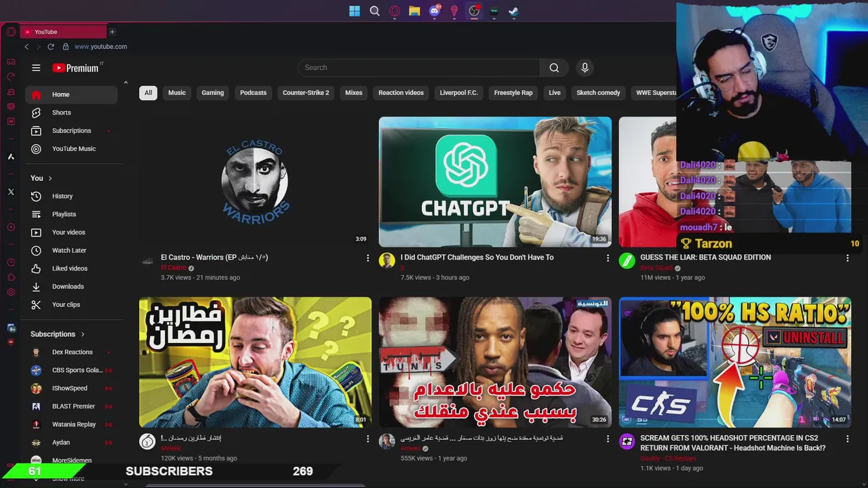
Task: Open Downloads in the sidebar
Action: [71, 287]
